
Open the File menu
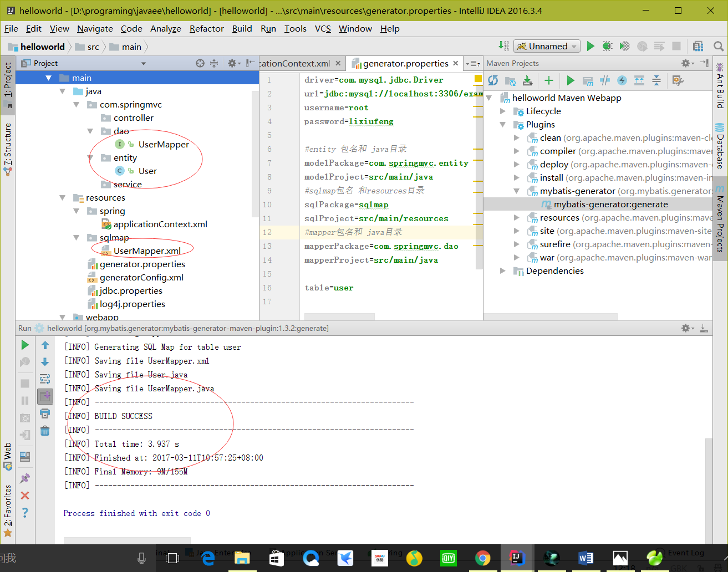point(11,28)
